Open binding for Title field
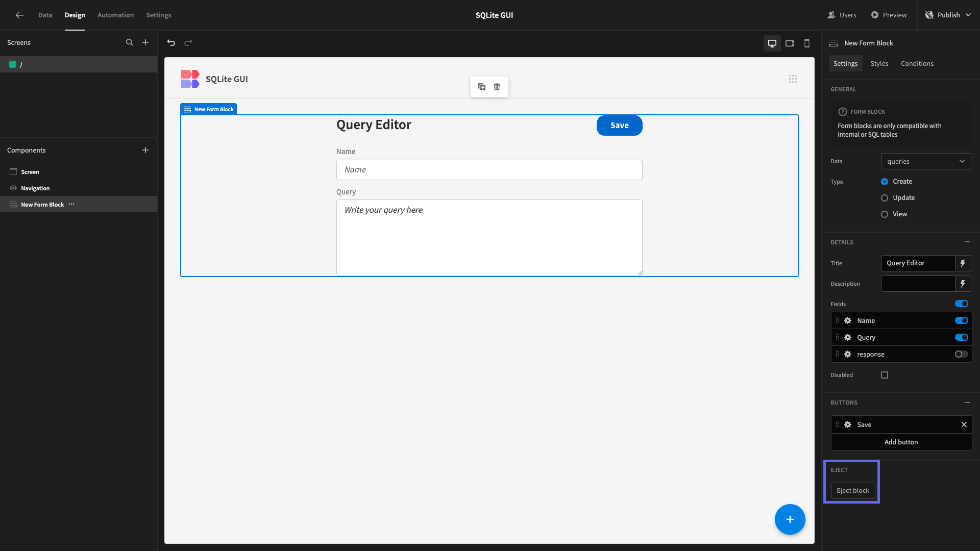The height and width of the screenshot is (551, 980). coord(963,263)
